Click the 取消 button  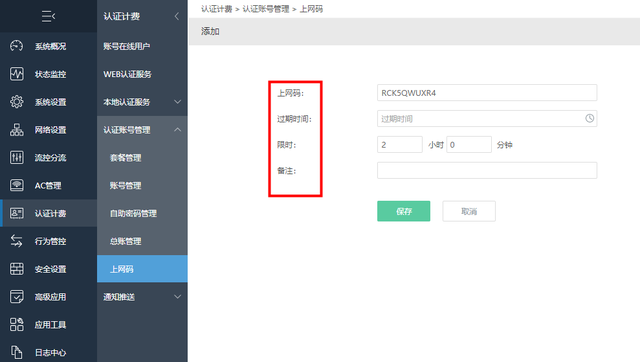[x=469, y=211]
